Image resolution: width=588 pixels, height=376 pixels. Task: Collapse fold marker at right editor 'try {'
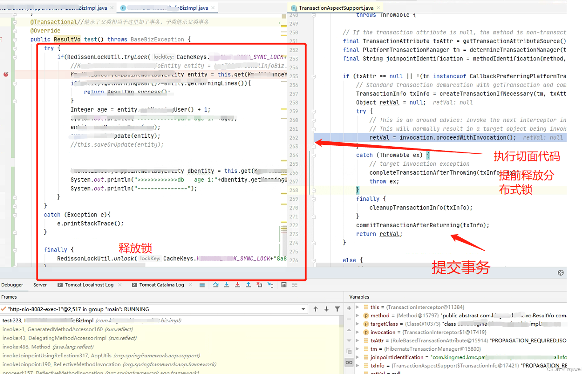pos(314,111)
